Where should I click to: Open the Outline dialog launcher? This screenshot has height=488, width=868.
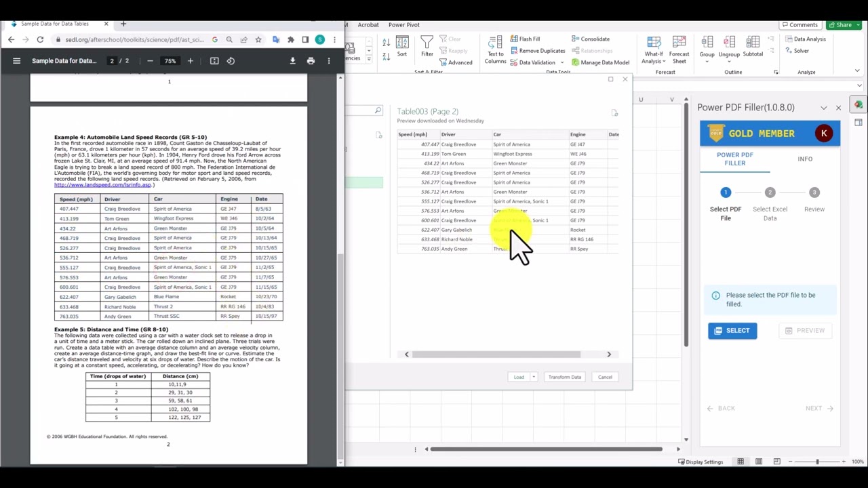pos(776,72)
